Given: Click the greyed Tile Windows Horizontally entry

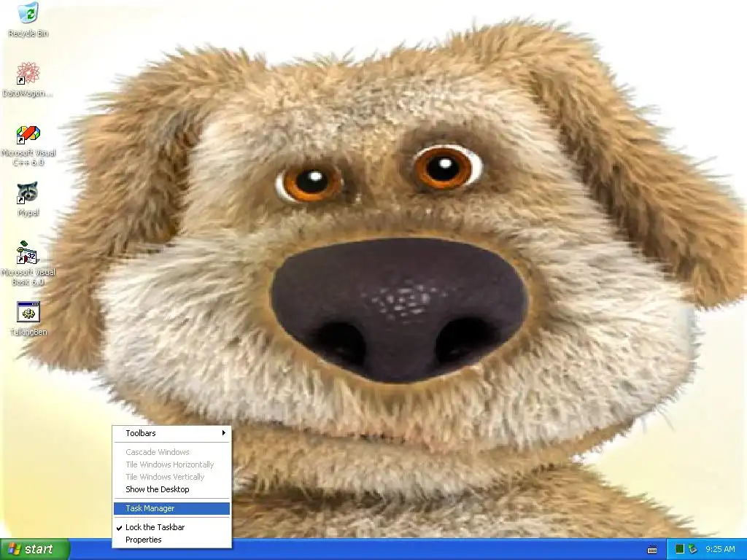Looking at the screenshot, I should pos(172,464).
